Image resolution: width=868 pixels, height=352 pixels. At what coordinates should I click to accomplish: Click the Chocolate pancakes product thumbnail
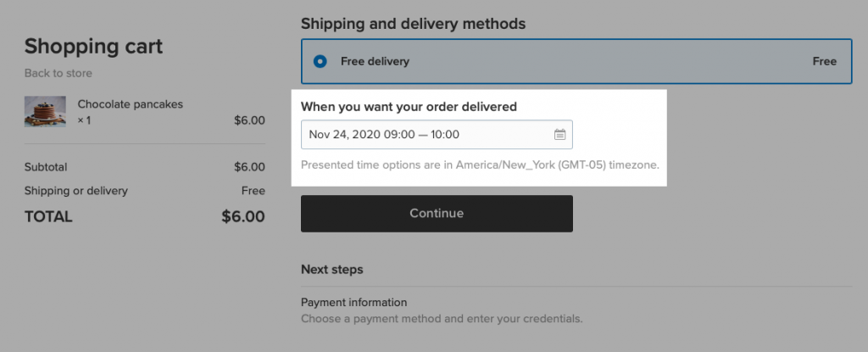[x=45, y=111]
